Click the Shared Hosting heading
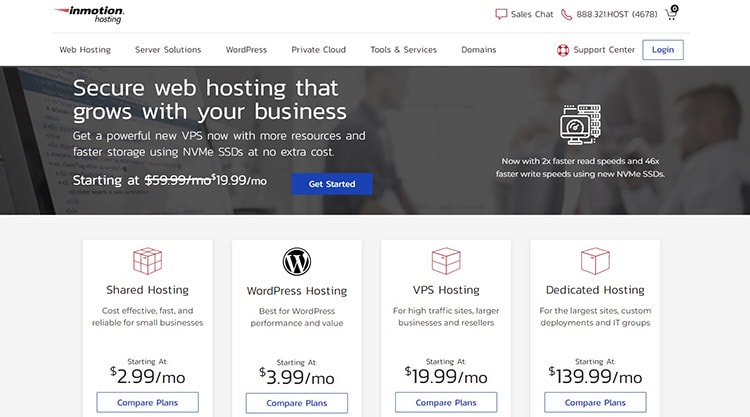 (147, 290)
